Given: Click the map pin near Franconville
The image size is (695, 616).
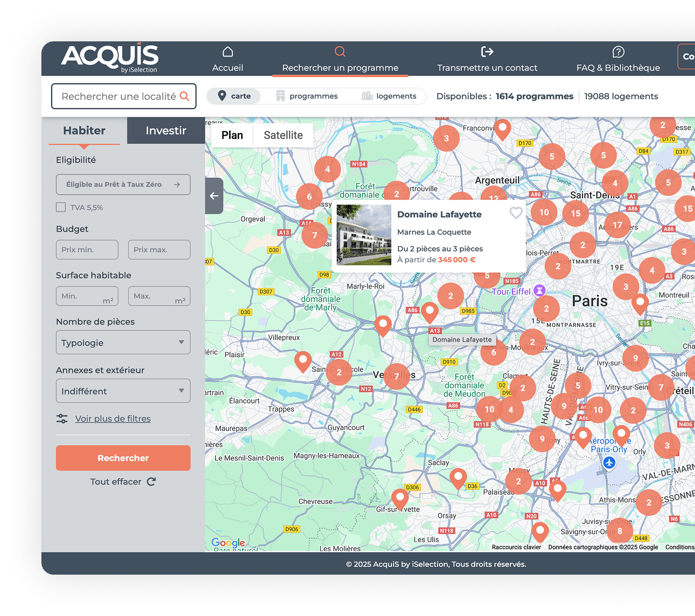Looking at the screenshot, I should coord(502,129).
